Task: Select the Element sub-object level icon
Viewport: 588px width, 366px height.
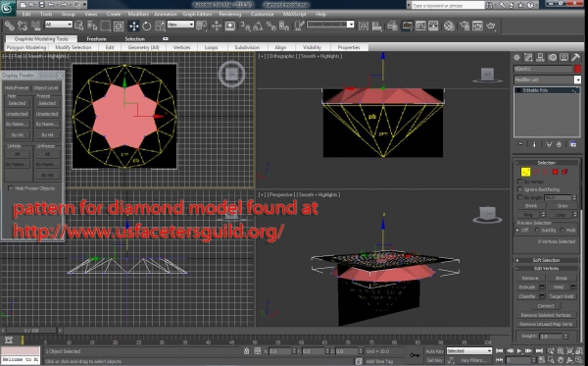Action: 564,172
